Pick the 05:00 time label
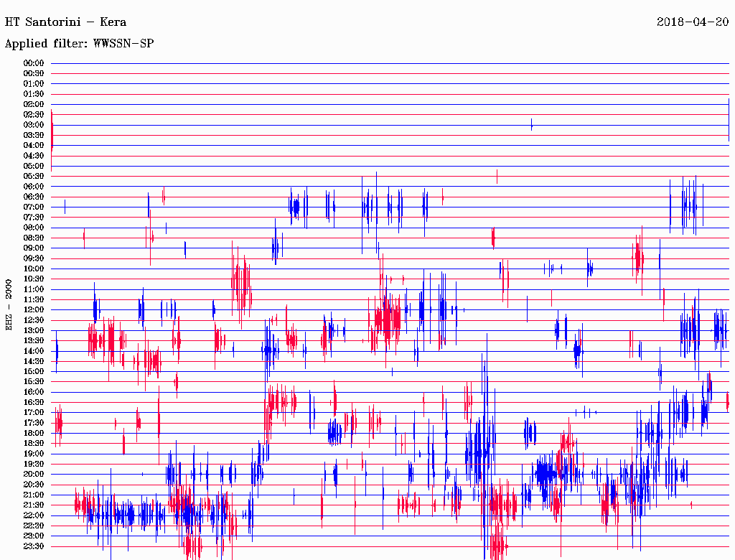This screenshot has height=560, width=735. [34, 166]
